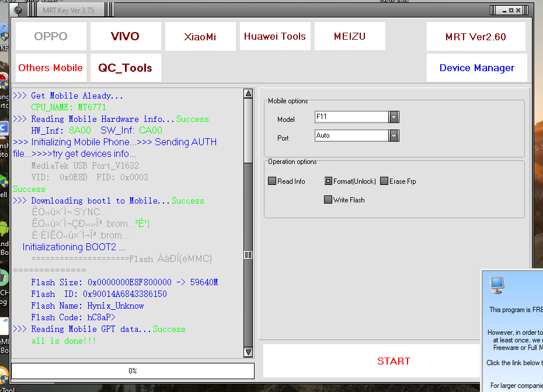Click the red START button
Screen dimensions: 543x392
tap(394, 361)
